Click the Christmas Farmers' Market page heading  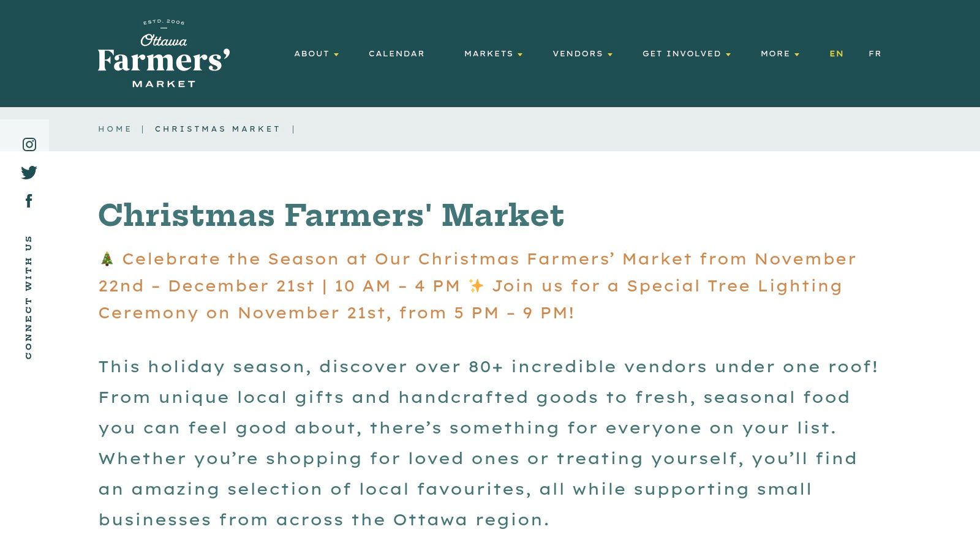tap(331, 216)
